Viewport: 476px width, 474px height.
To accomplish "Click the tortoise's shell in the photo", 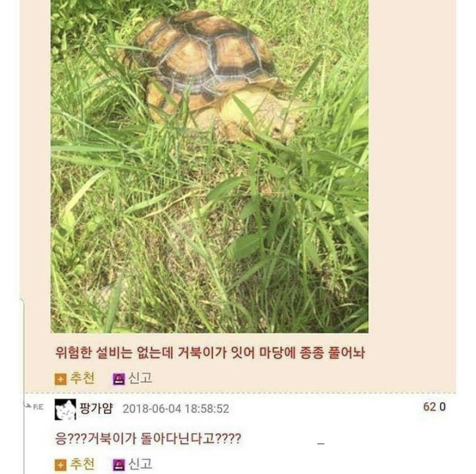I will pos(204,55).
